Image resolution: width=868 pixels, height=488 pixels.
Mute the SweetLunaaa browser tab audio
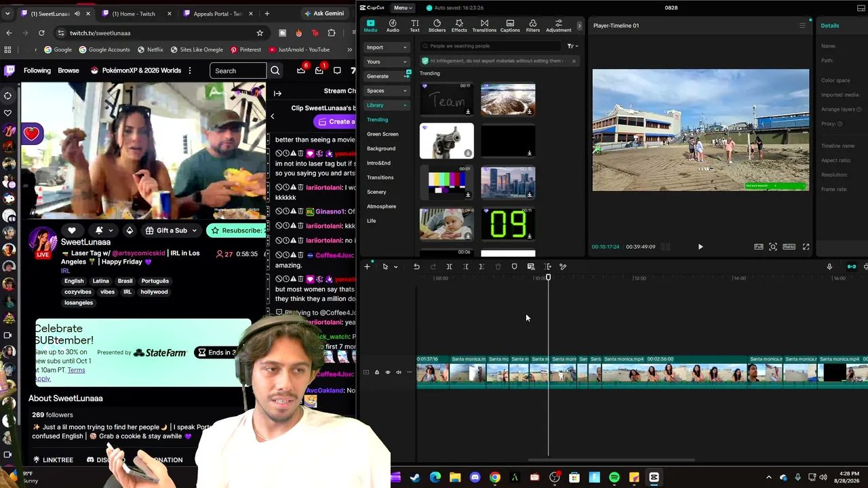pos(77,14)
